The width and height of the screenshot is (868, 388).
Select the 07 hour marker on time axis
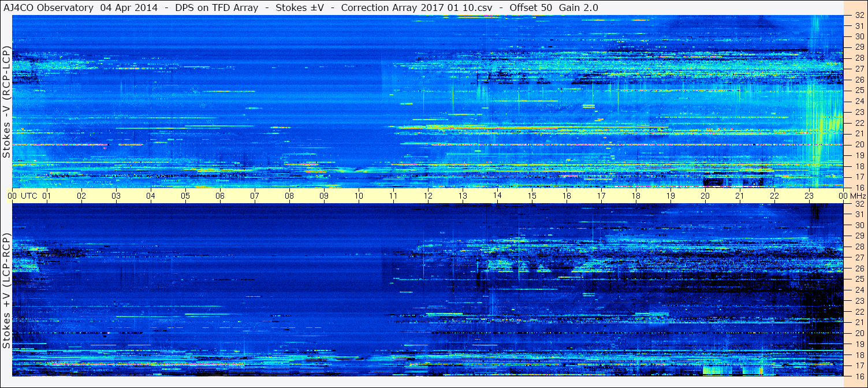255,196
